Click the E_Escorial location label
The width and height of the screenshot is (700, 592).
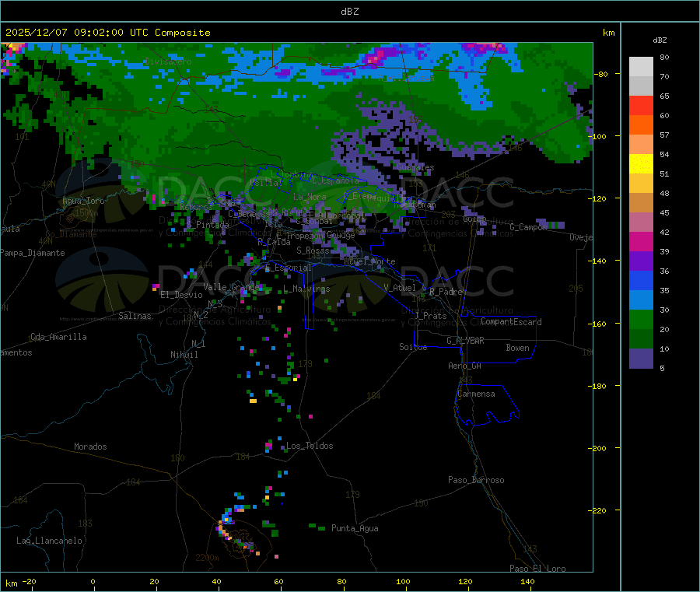tap(288, 268)
